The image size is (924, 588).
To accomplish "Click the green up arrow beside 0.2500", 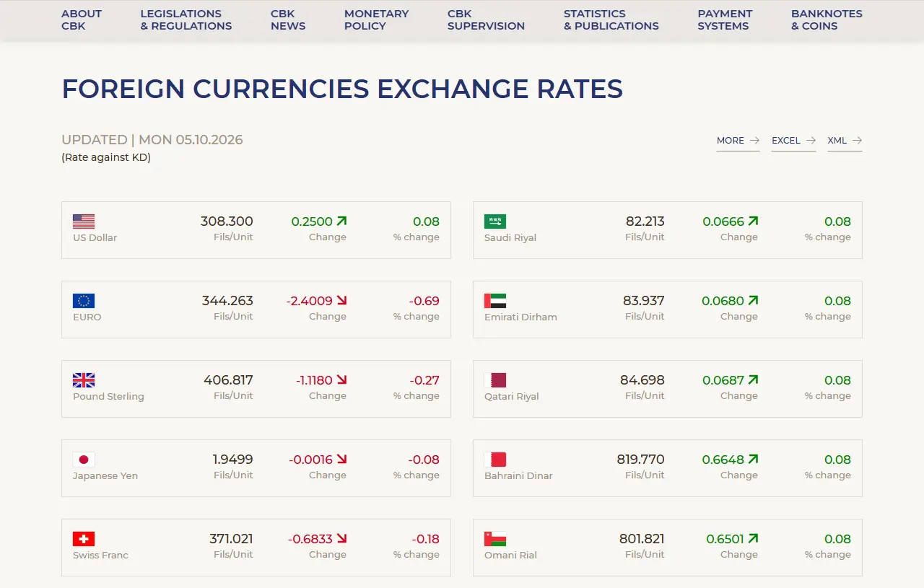I will coord(341,221).
